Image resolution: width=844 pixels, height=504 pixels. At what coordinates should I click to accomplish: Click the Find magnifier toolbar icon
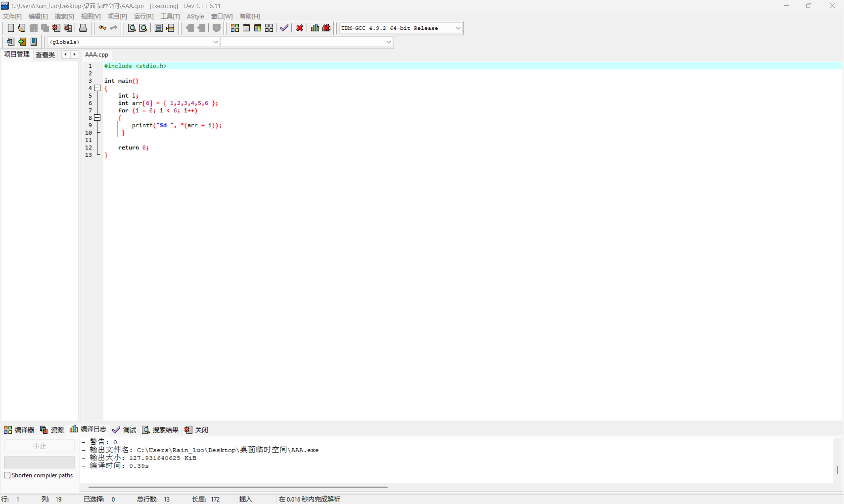tap(132, 28)
